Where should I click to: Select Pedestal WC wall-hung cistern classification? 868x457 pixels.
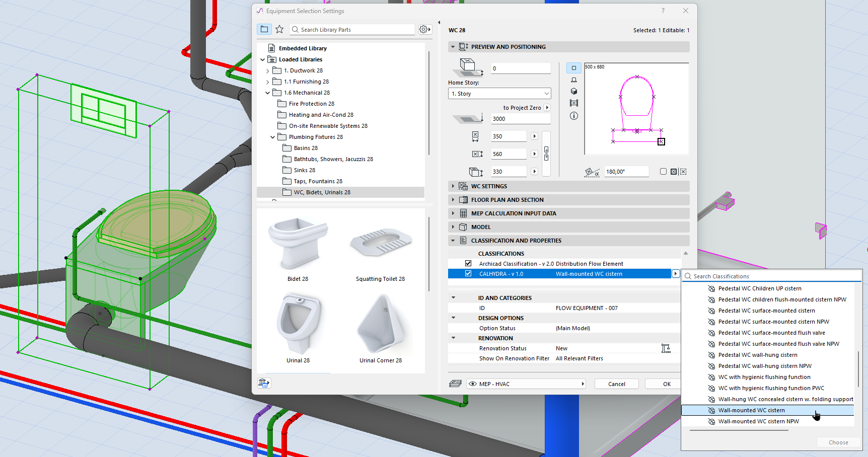(758, 355)
